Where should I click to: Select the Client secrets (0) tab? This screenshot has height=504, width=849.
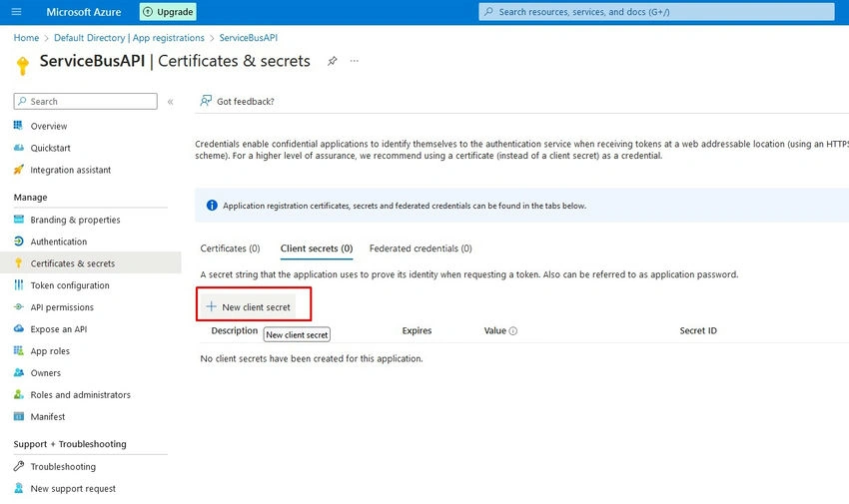[x=317, y=249]
